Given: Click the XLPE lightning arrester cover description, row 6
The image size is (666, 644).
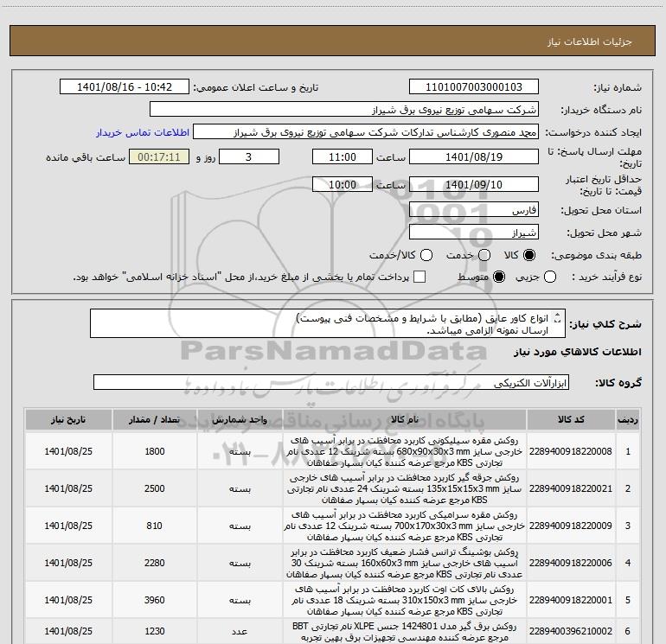Looking at the screenshot, I should tap(405, 632).
